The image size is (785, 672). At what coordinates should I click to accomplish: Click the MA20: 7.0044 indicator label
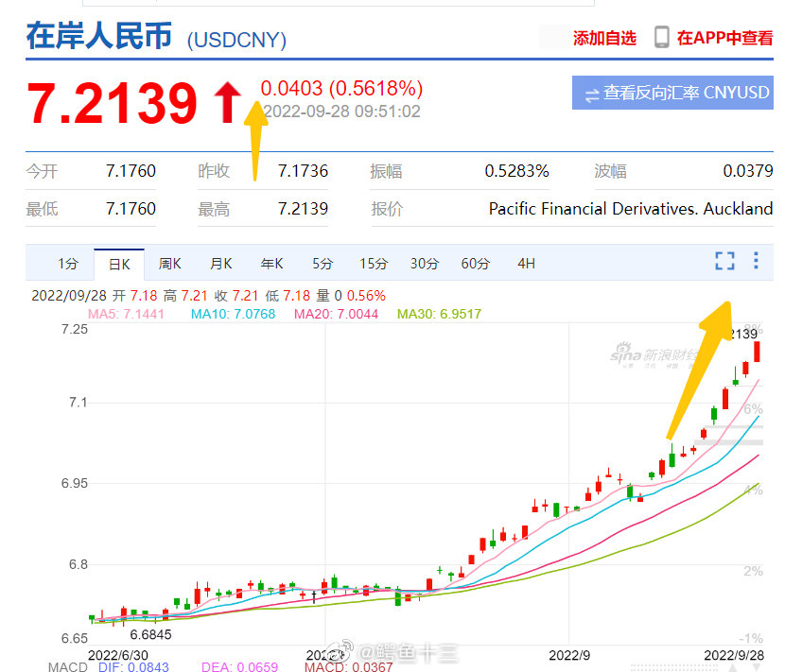coord(336,314)
